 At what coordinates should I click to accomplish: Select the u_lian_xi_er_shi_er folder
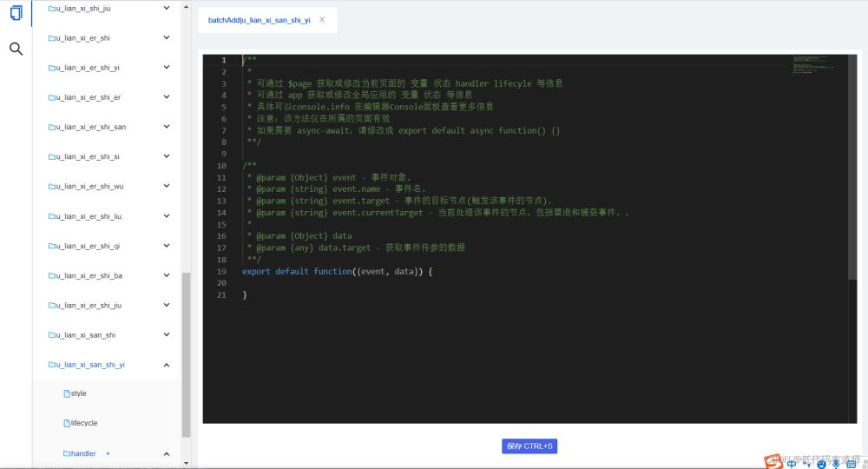tap(84, 97)
